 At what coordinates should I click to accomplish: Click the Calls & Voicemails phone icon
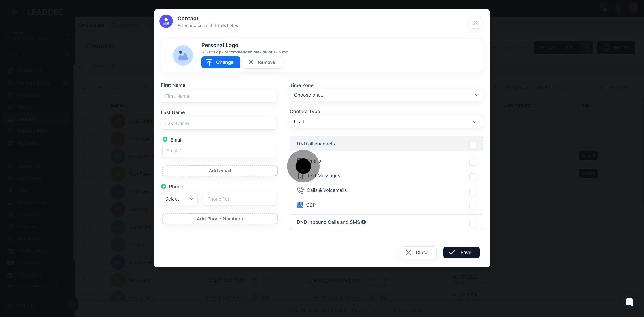click(300, 190)
